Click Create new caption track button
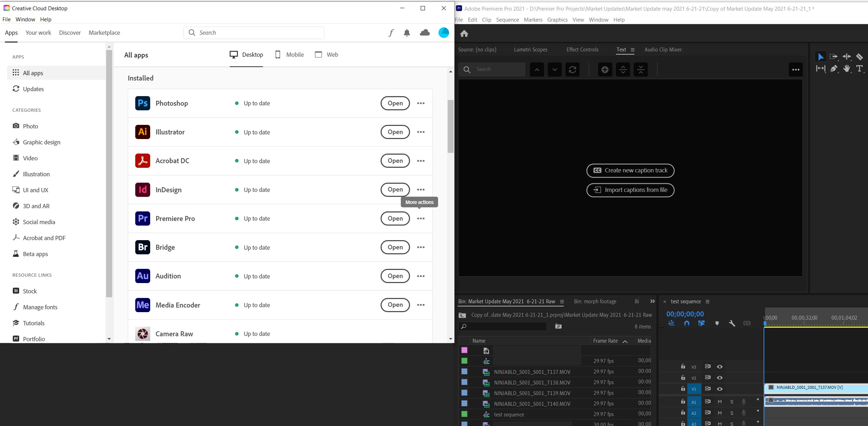 click(x=630, y=171)
